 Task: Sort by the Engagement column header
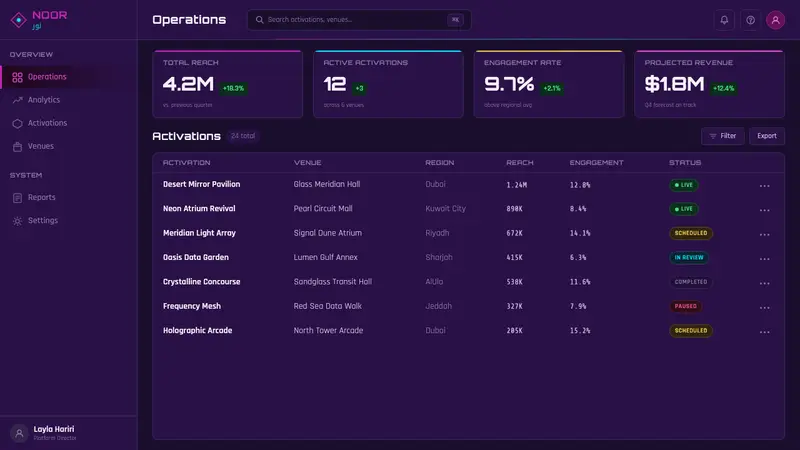click(596, 163)
